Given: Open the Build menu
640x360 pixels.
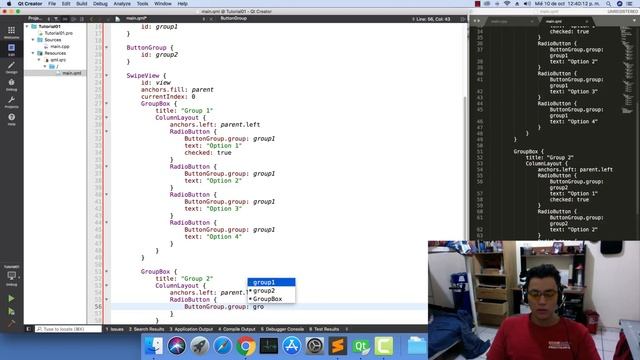Looking at the screenshot, I should (82, 4).
